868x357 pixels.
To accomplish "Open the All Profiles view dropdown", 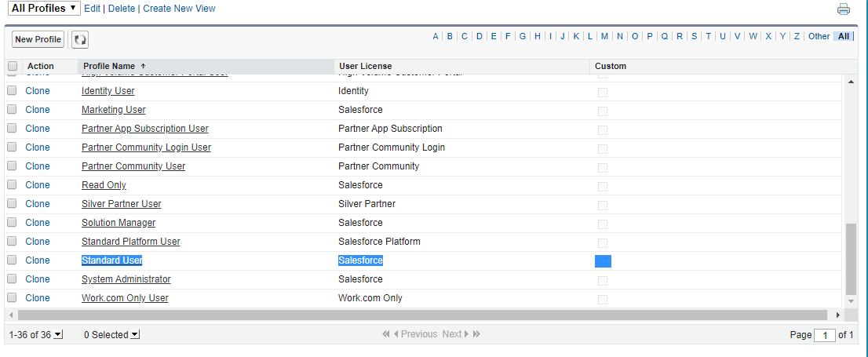I will [44, 9].
